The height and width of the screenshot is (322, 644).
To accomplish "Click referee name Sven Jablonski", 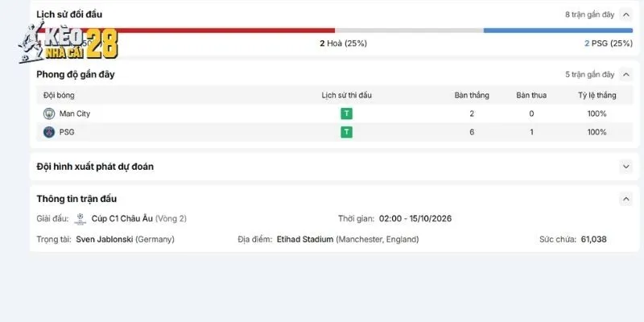I will pyautogui.click(x=105, y=239).
